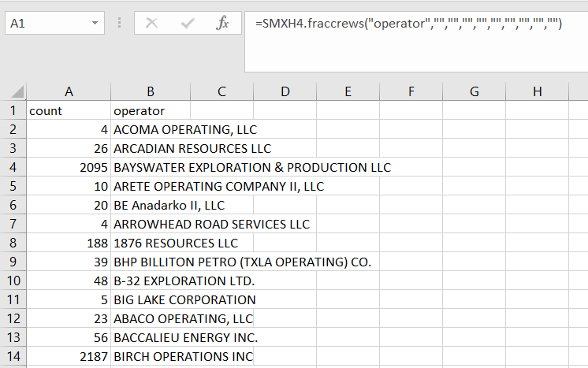Click the formula bar options dots handle
Viewport: 588px width, 368px height.
pos(119,23)
